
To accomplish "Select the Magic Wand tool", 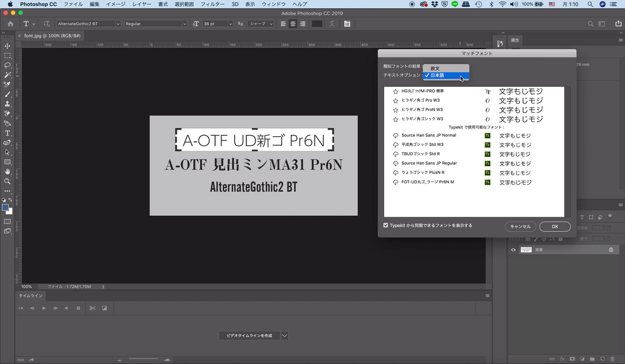I will (7, 75).
